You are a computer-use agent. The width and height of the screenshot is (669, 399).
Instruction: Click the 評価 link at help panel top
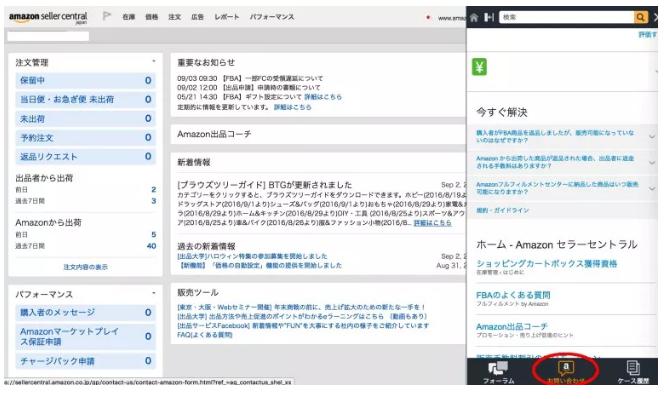[x=648, y=35]
